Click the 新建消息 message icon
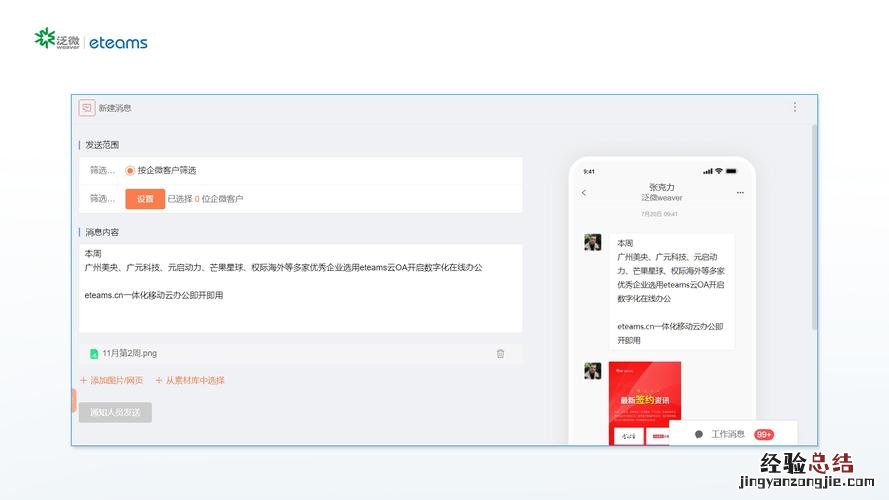Screen dimensions: 889x500 [x=87, y=108]
